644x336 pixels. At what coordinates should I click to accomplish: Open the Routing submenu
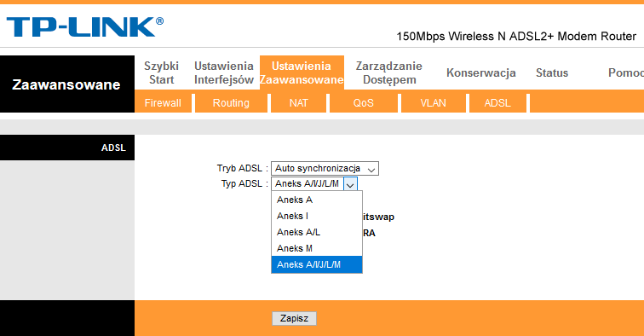[231, 103]
